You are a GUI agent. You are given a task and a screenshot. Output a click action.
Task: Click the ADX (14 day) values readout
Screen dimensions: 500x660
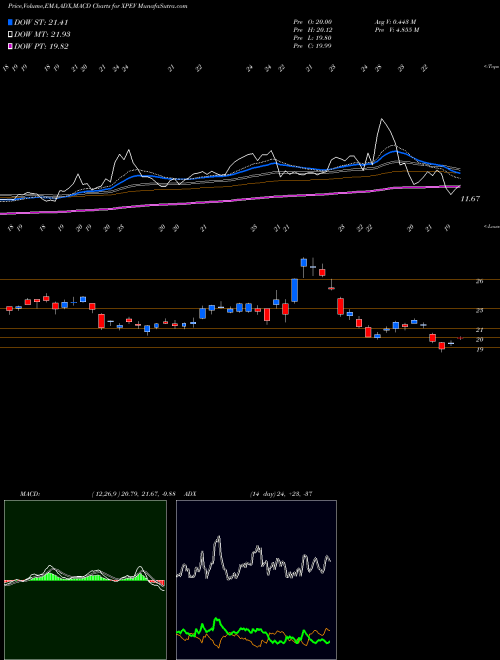[x=281, y=494]
